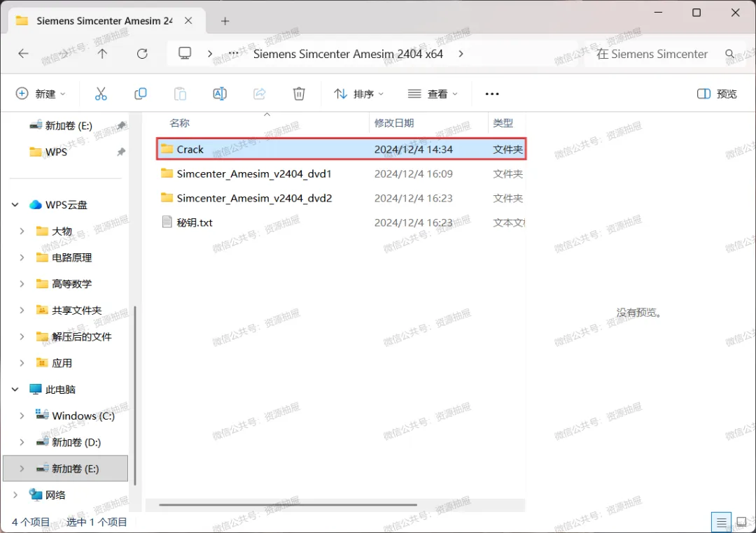
Task: Select WPS云盘 in navigation pane
Action: [66, 205]
